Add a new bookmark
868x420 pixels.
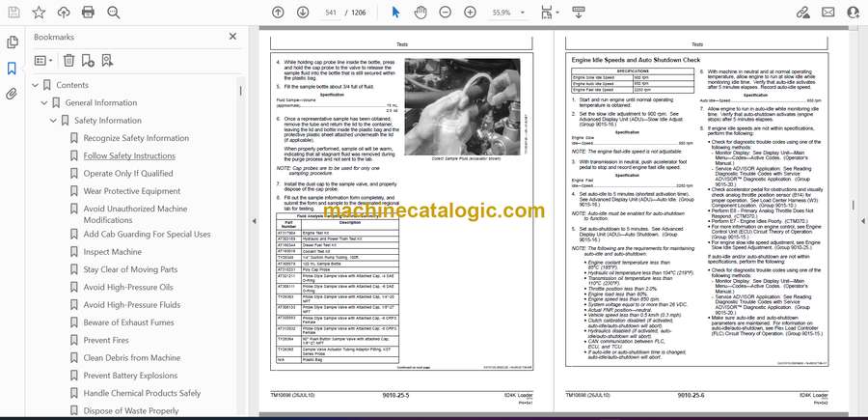tap(88, 61)
